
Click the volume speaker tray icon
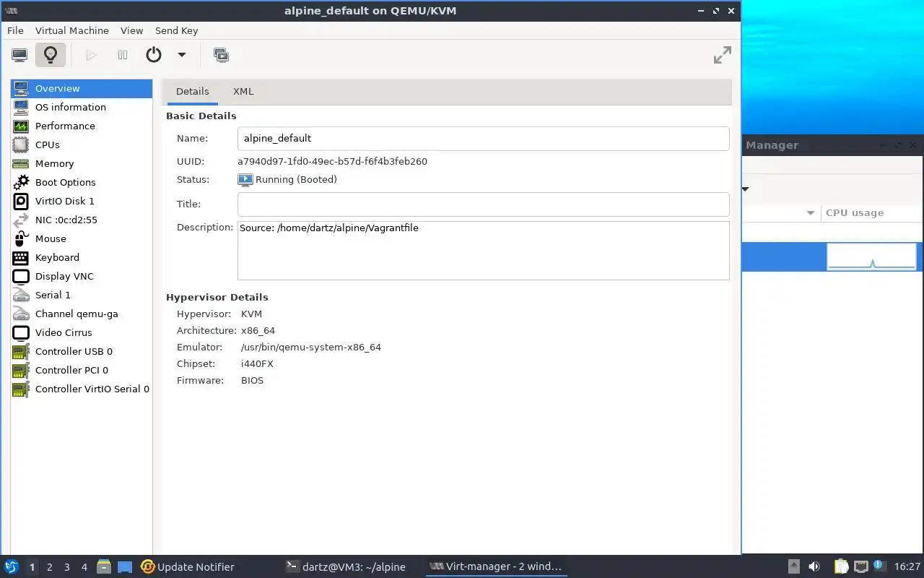click(x=814, y=566)
